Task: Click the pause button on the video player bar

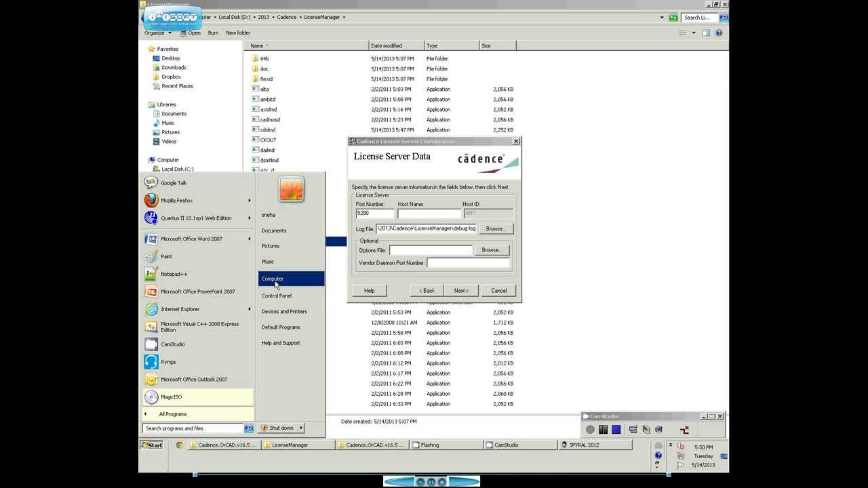Action: (x=431, y=482)
